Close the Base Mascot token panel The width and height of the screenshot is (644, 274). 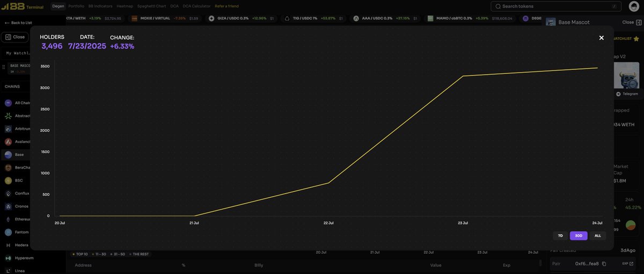pyautogui.click(x=632, y=23)
